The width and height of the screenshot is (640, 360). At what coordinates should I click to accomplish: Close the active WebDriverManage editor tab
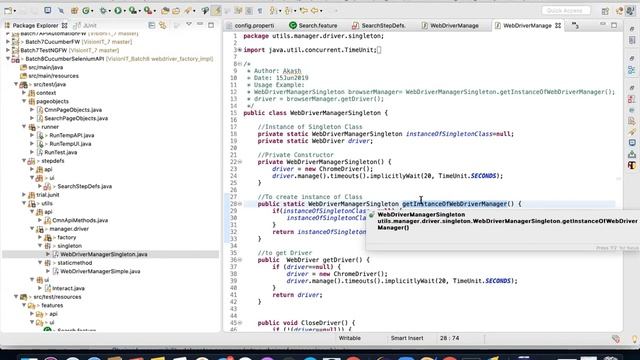pos(558,25)
